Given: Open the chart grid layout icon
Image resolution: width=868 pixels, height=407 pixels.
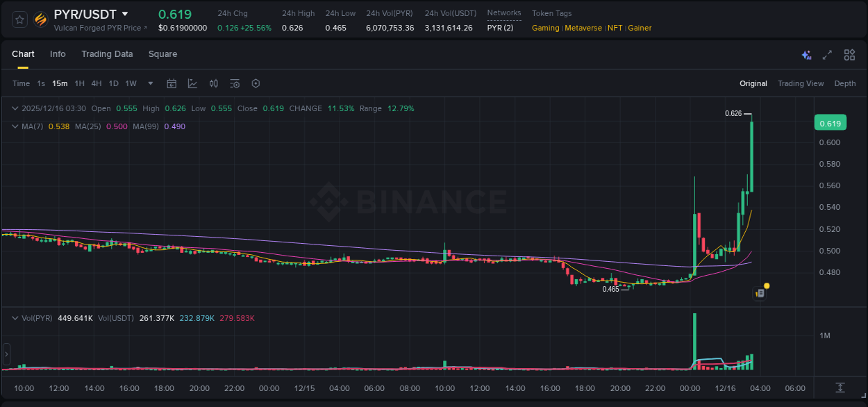Looking at the screenshot, I should pos(849,55).
